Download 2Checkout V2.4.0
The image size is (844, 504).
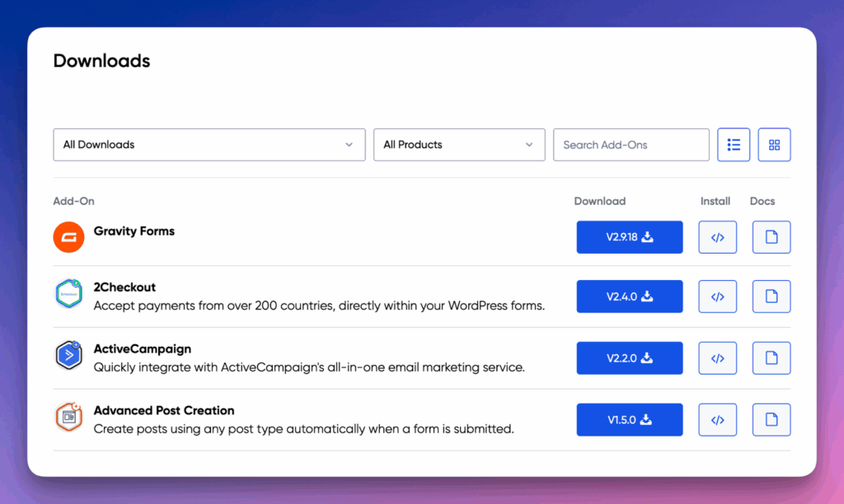[630, 296]
